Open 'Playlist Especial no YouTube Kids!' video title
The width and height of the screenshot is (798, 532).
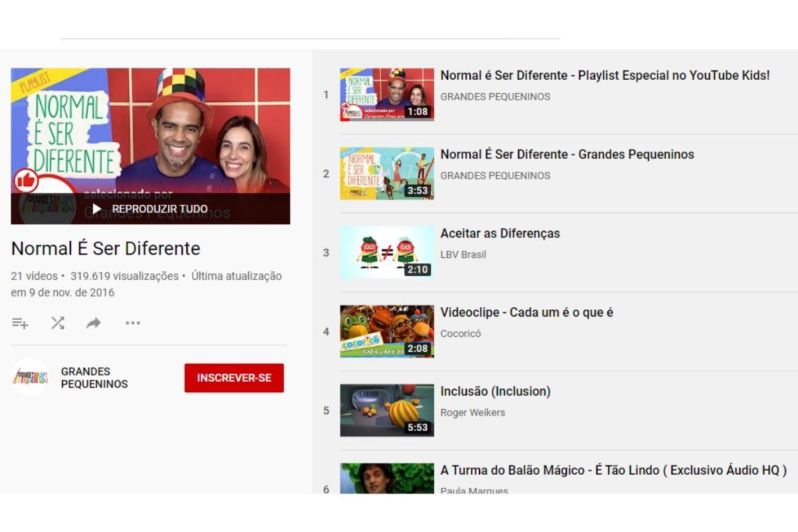[x=605, y=76]
